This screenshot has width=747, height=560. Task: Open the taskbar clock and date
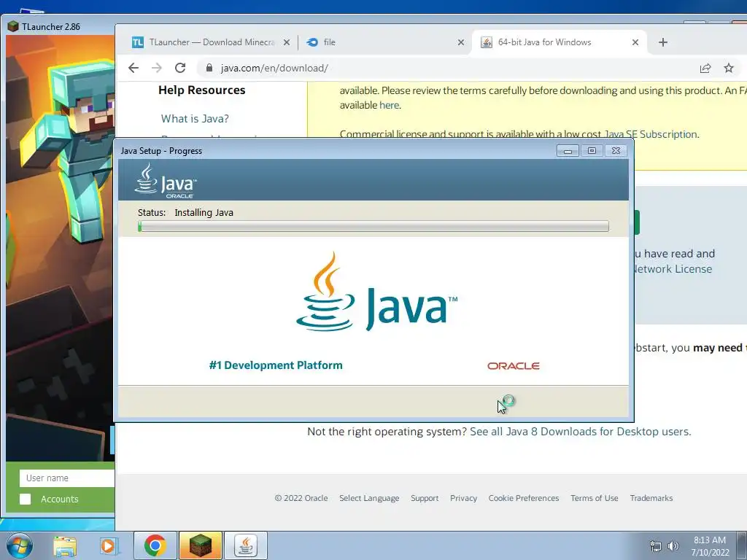click(710, 546)
